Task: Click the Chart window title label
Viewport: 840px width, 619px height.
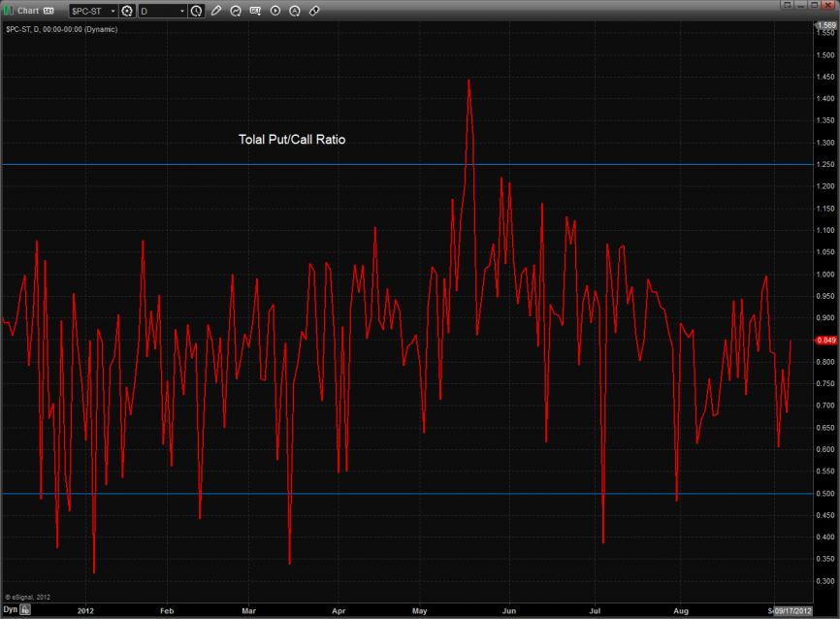Action: 28,11
